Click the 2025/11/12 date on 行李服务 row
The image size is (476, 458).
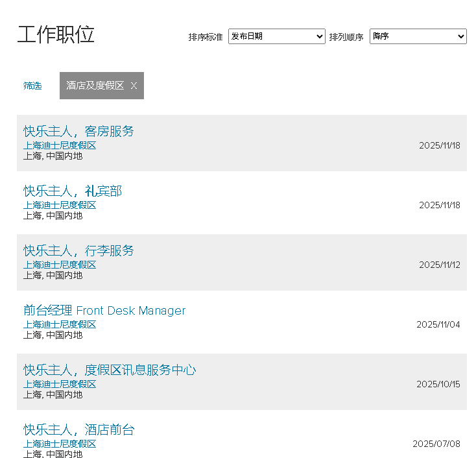pyautogui.click(x=439, y=265)
